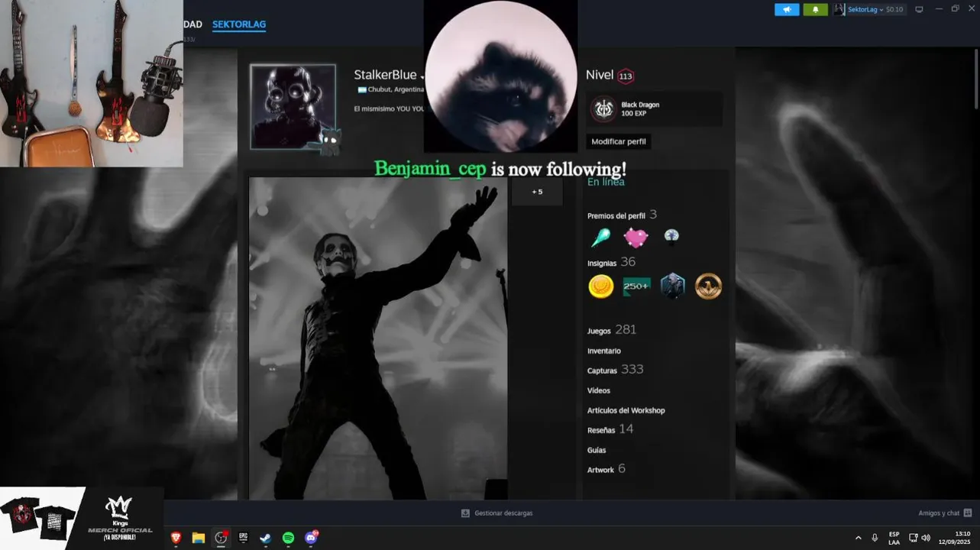
Task: Open the SEKTORLAG navigation tab
Action: [x=239, y=24]
